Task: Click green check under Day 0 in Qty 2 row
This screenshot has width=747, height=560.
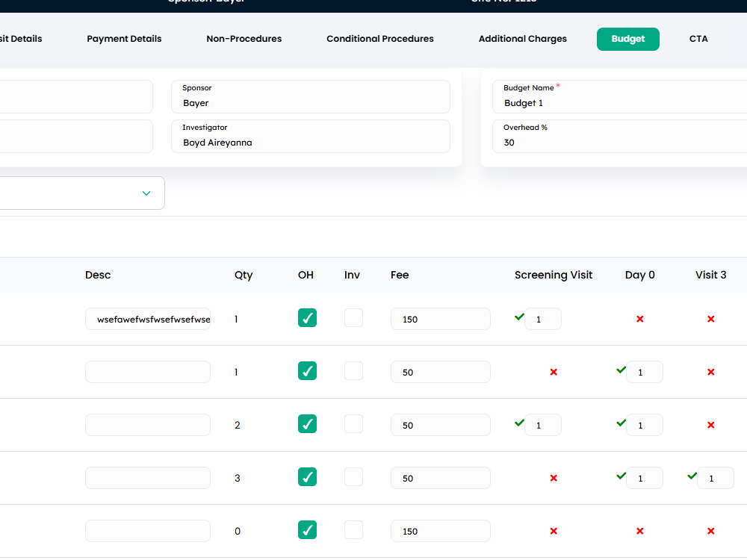Action: pos(621,423)
